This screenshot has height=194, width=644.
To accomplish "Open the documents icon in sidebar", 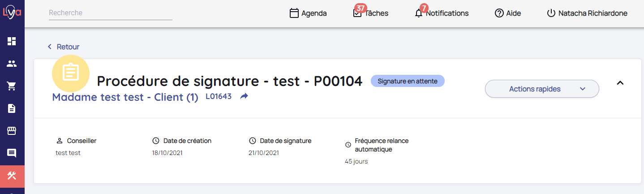I will [12, 108].
